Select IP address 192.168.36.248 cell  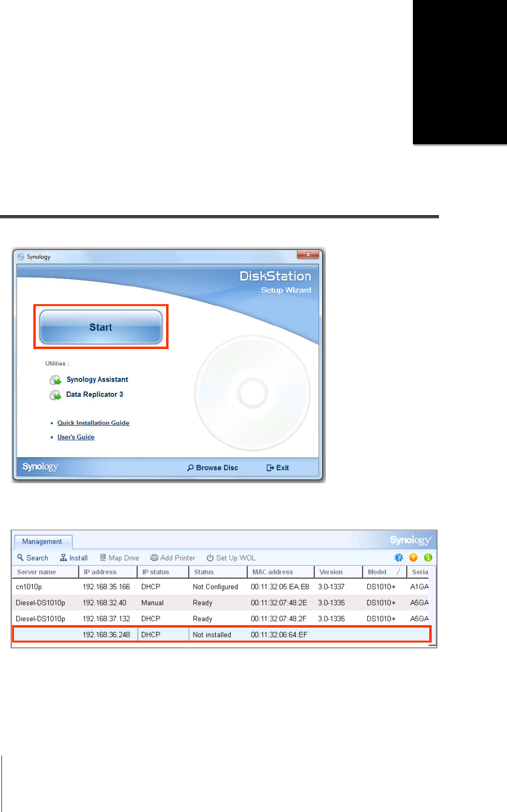(106, 635)
